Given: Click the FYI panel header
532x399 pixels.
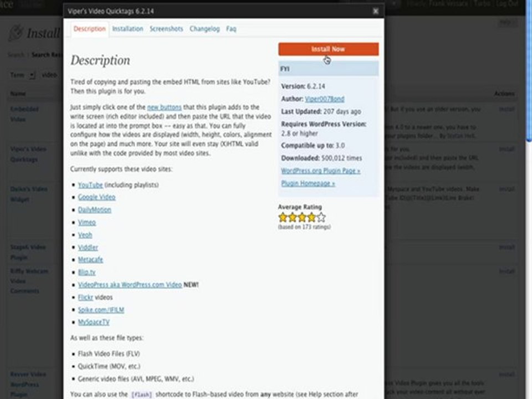Looking at the screenshot, I should 329,69.
